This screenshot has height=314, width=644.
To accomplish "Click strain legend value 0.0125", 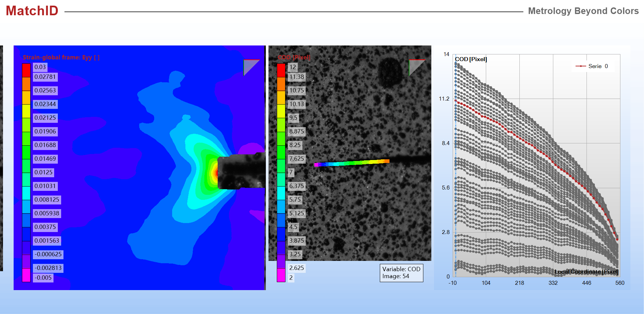I will [44, 172].
